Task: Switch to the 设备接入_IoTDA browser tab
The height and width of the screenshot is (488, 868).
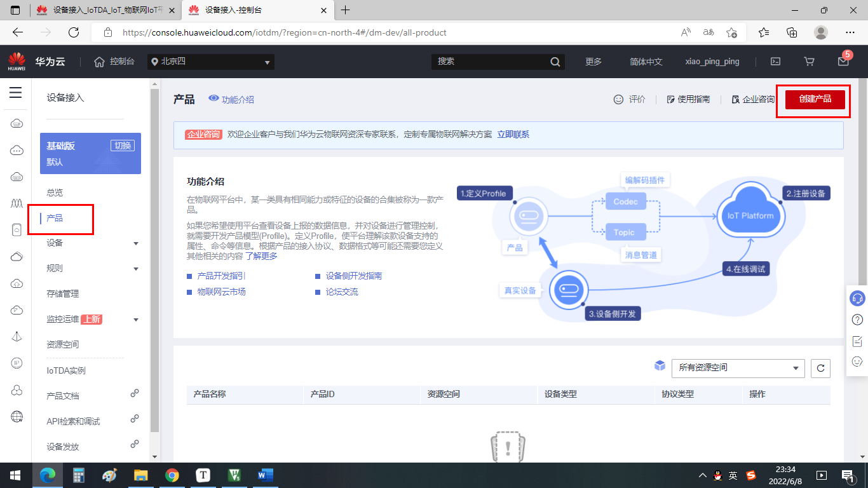Action: tap(105, 10)
